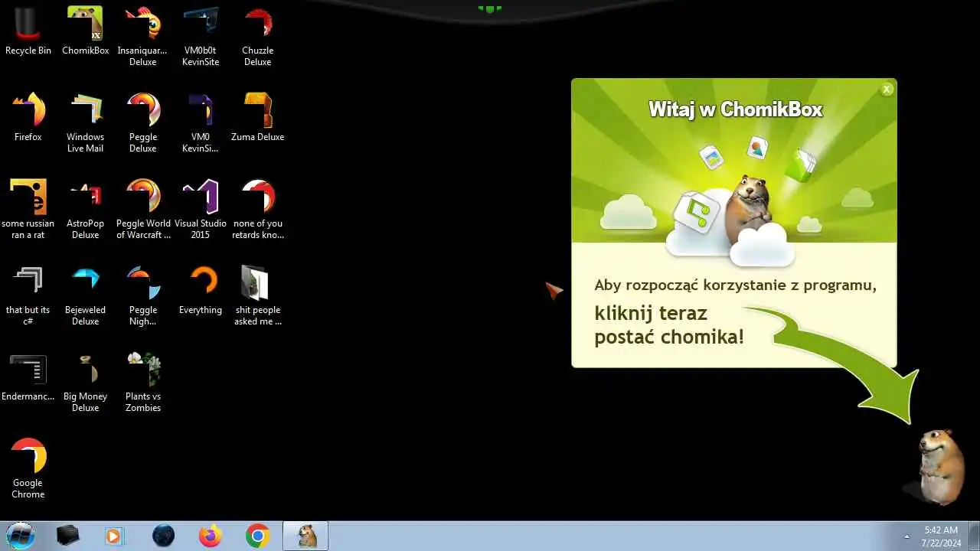The width and height of the screenshot is (980, 551).
Task: Select the ChomikBox desktop shortcut
Action: tap(85, 31)
